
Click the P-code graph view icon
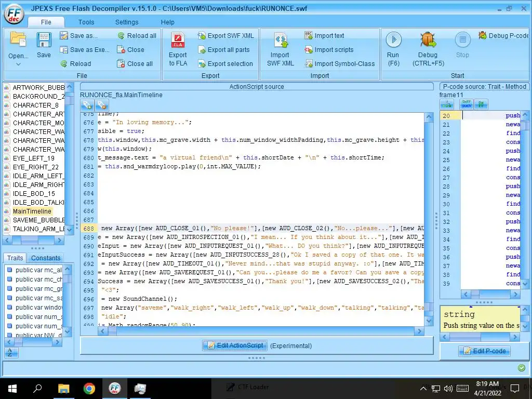click(447, 104)
